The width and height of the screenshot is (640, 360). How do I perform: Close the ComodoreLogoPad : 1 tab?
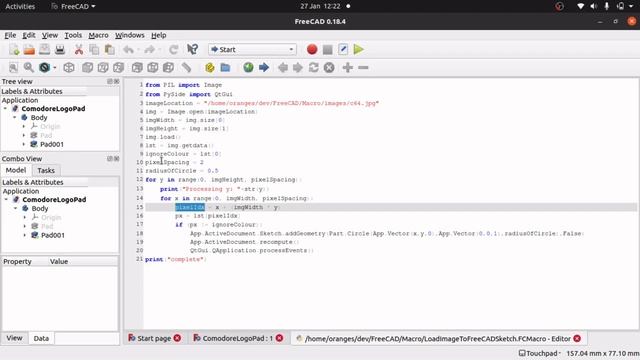point(279,338)
